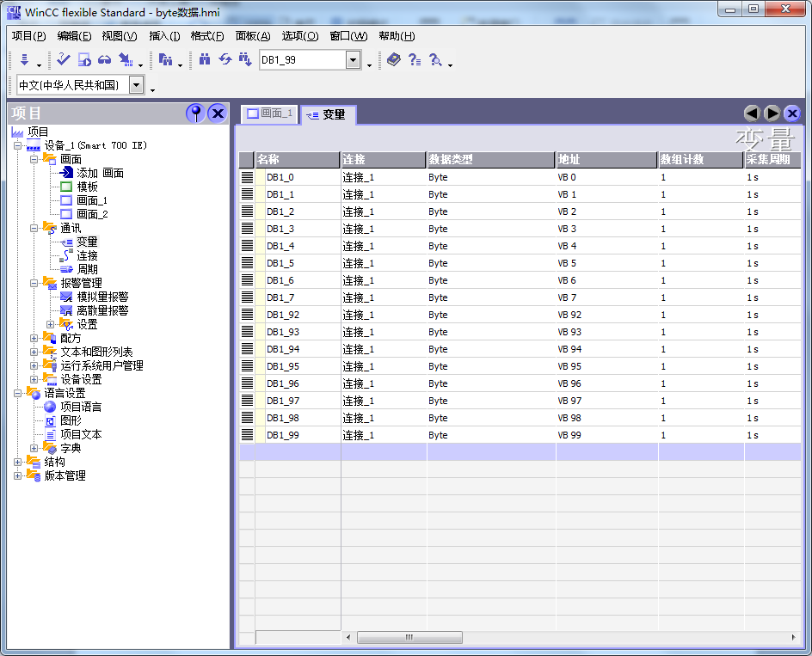The width and height of the screenshot is (812, 656).
Task: Click the transfer to device icon
Action: point(126,59)
